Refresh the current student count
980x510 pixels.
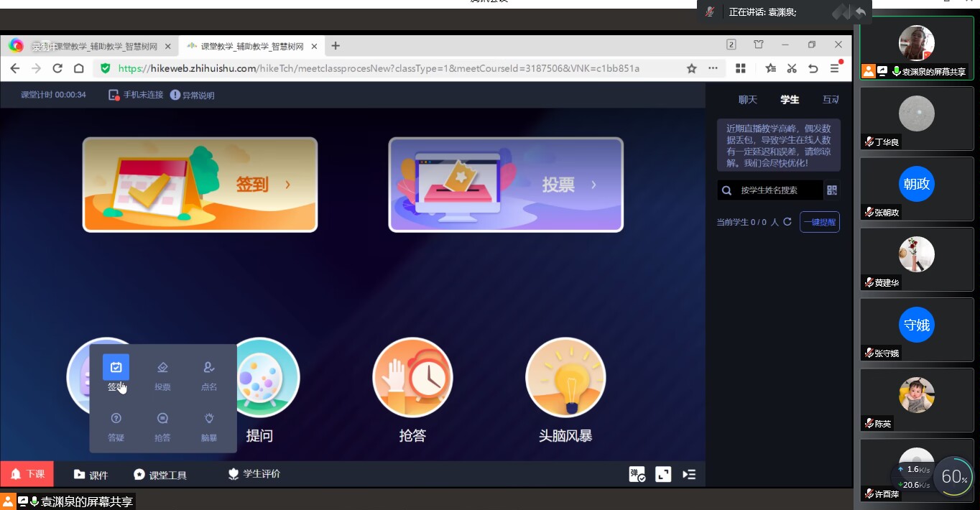(x=787, y=222)
